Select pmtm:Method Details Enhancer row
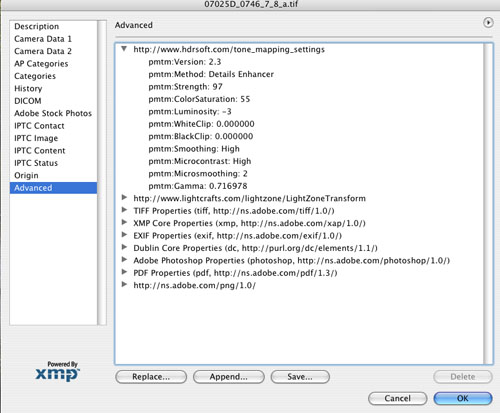This screenshot has height=413, width=500. click(211, 74)
